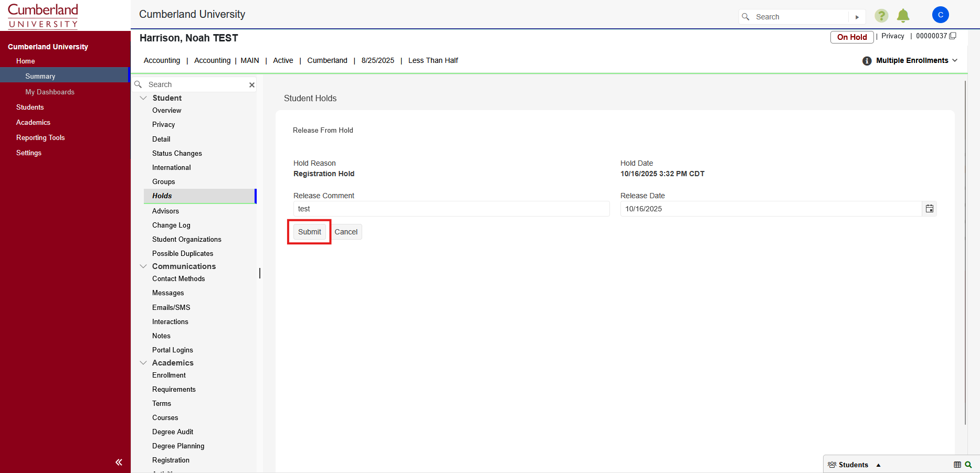Click the search arrow button in top bar
The width and height of the screenshot is (980, 473).
click(857, 17)
